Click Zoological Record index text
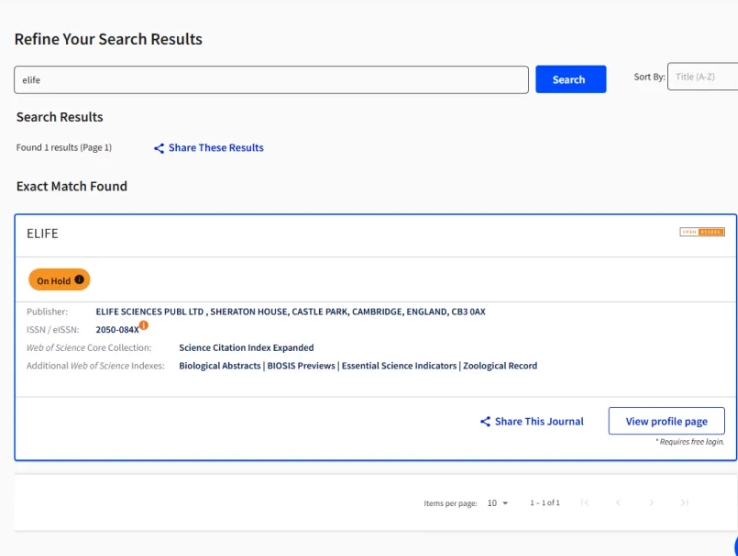This screenshot has height=556, width=738. [x=500, y=366]
